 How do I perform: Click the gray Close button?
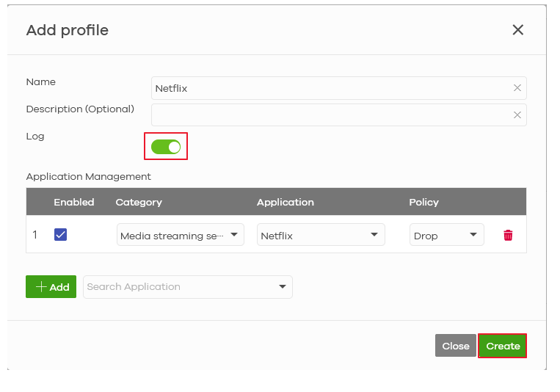point(455,346)
